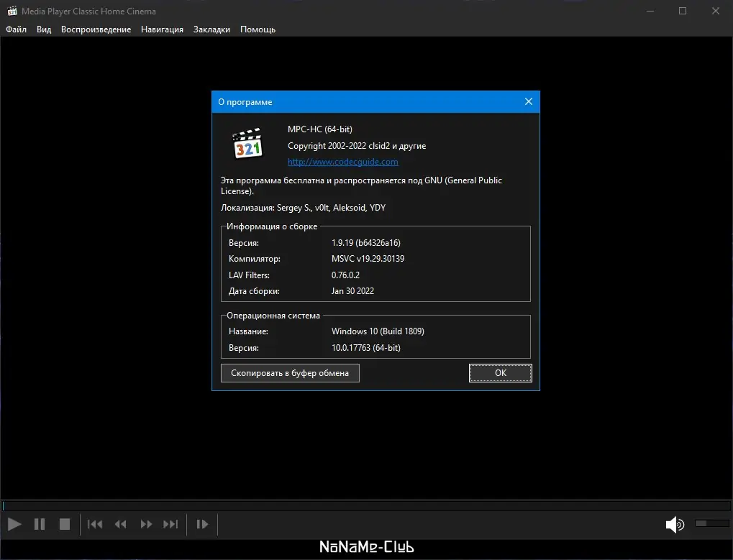Open the Закладки menu
Screen dimensions: 733x560
click(x=211, y=29)
